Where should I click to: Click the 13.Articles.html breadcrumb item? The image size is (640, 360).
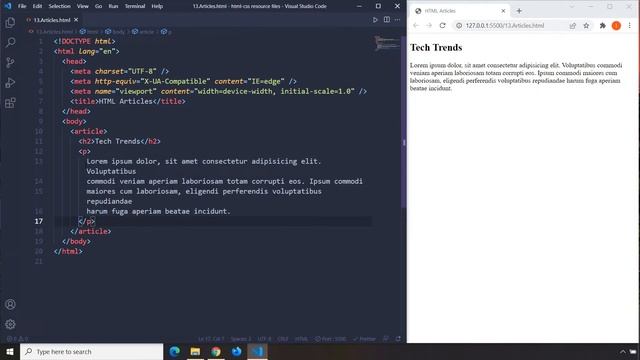click(x=51, y=31)
